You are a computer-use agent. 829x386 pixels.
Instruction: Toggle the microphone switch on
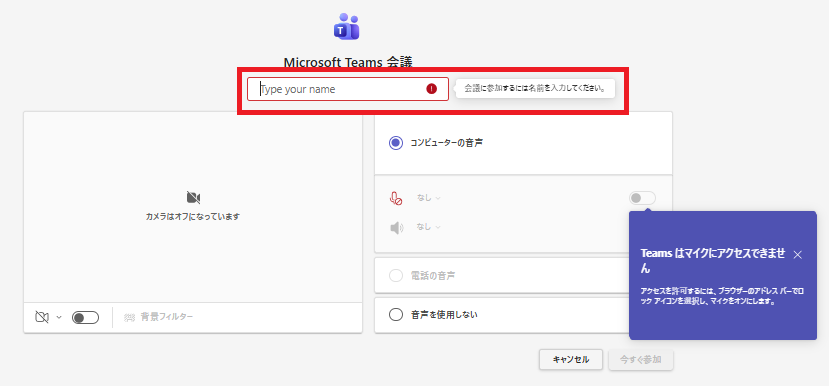tap(642, 198)
